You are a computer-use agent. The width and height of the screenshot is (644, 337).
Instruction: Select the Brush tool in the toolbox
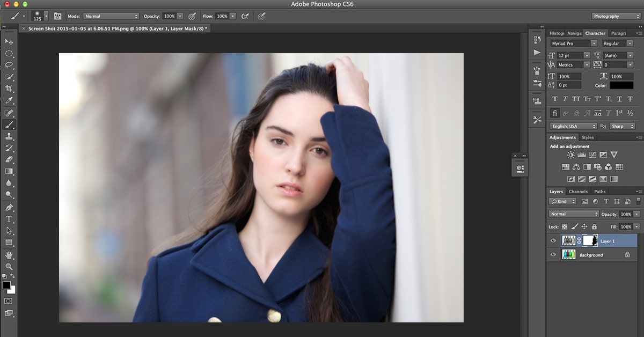[9, 124]
